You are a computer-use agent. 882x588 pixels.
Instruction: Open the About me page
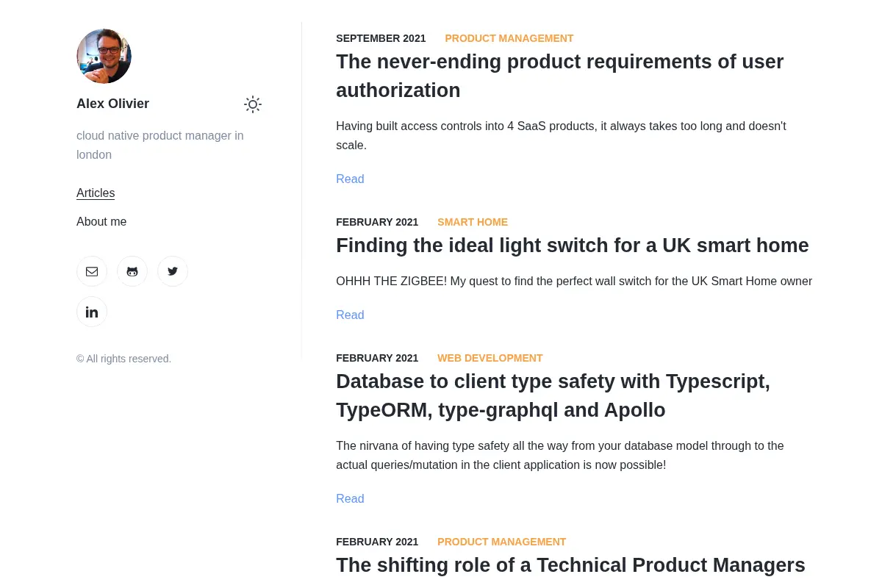click(101, 222)
